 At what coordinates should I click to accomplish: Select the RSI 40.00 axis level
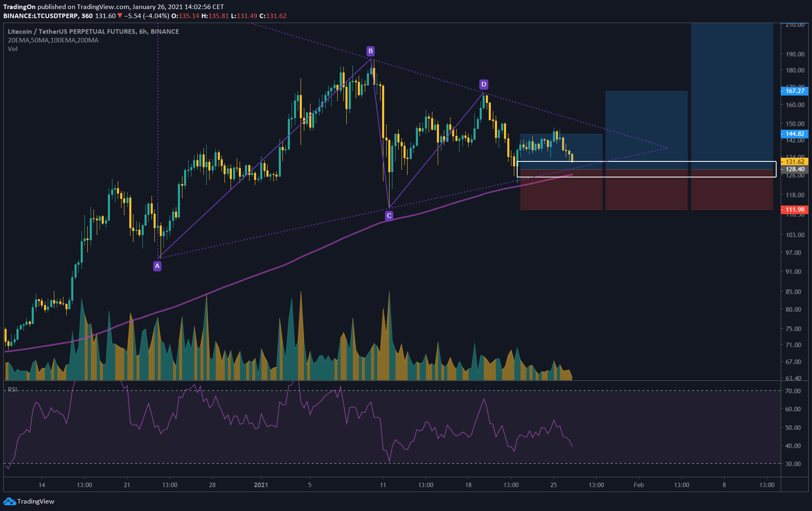point(793,446)
